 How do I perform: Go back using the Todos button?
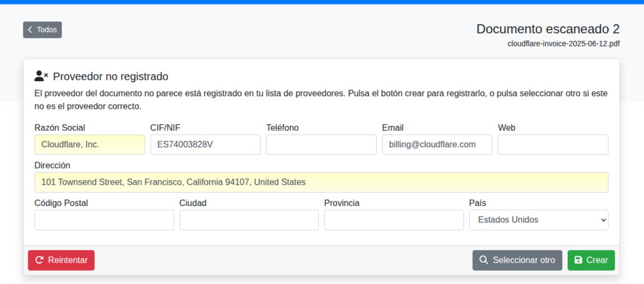[43, 30]
